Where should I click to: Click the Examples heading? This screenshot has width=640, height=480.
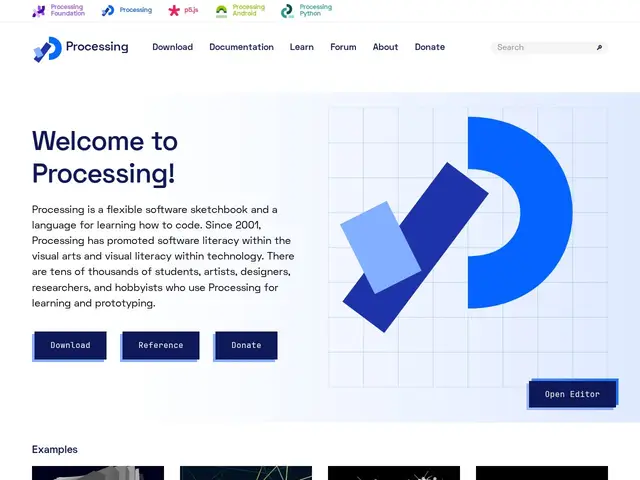pyautogui.click(x=55, y=449)
